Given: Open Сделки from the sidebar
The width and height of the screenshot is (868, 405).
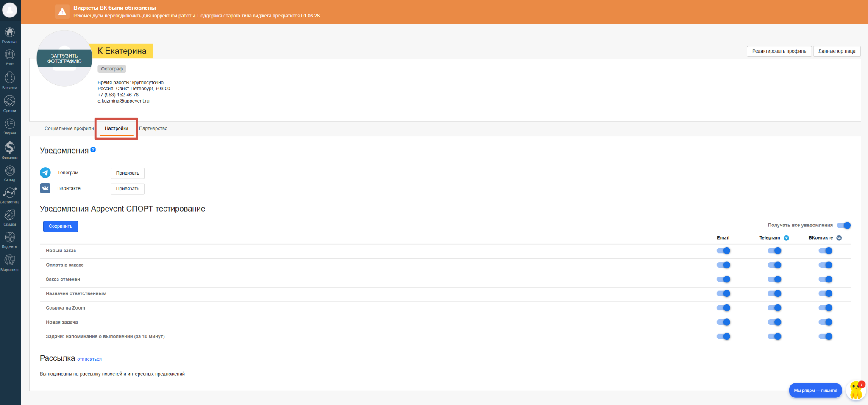Looking at the screenshot, I should pos(10,103).
